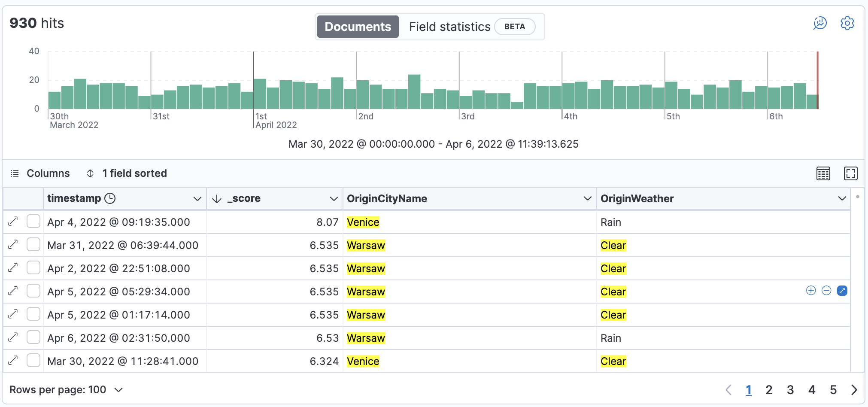Click the tallest histogram bar near April 2nd
Image resolution: width=868 pixels, height=407 pixels.
click(414, 91)
